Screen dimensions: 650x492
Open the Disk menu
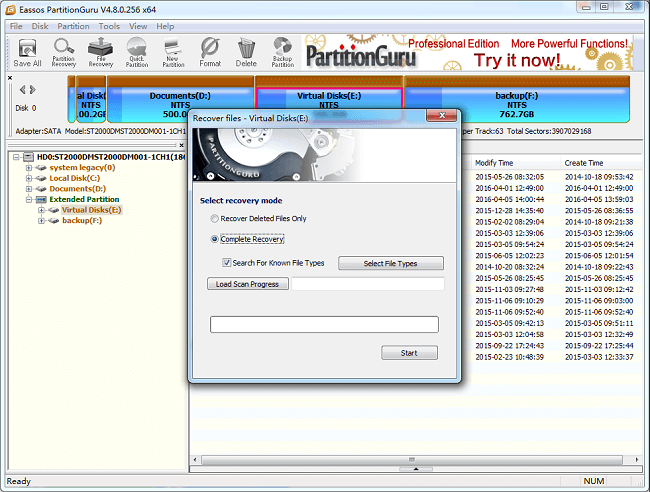pos(40,26)
